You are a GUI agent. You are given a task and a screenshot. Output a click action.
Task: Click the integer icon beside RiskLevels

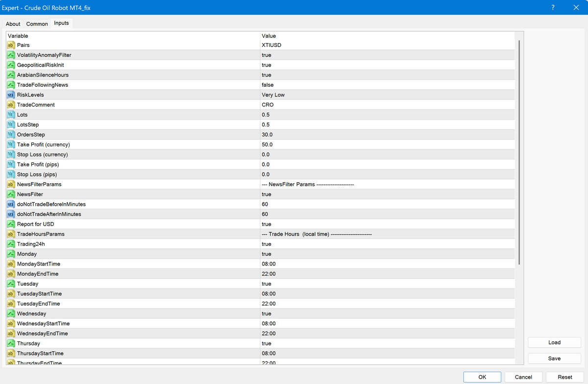pyautogui.click(x=11, y=95)
